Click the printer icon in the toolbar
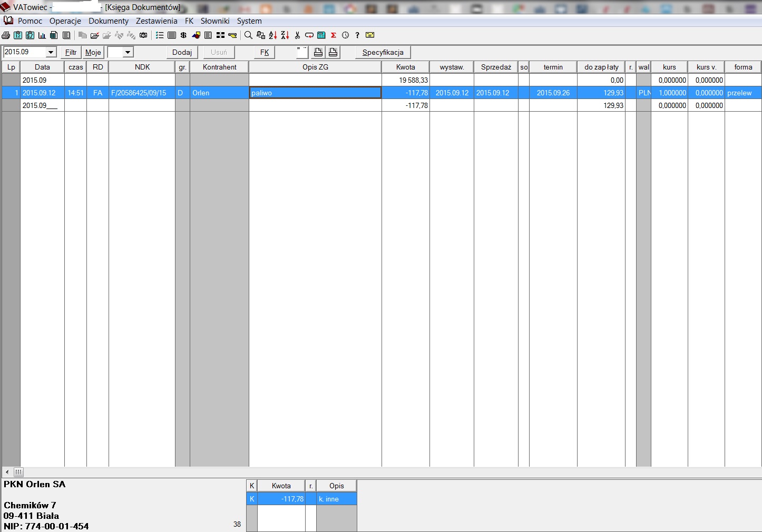The height and width of the screenshot is (532, 762). tap(6, 35)
